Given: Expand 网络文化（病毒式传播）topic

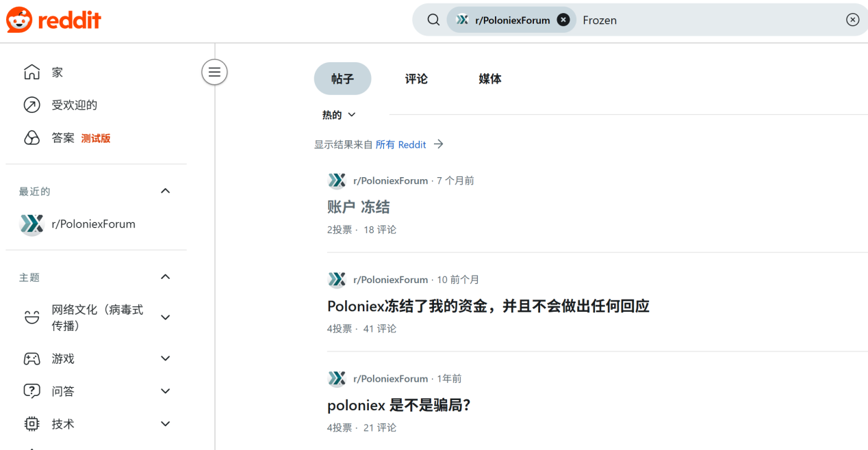Looking at the screenshot, I should (x=165, y=317).
